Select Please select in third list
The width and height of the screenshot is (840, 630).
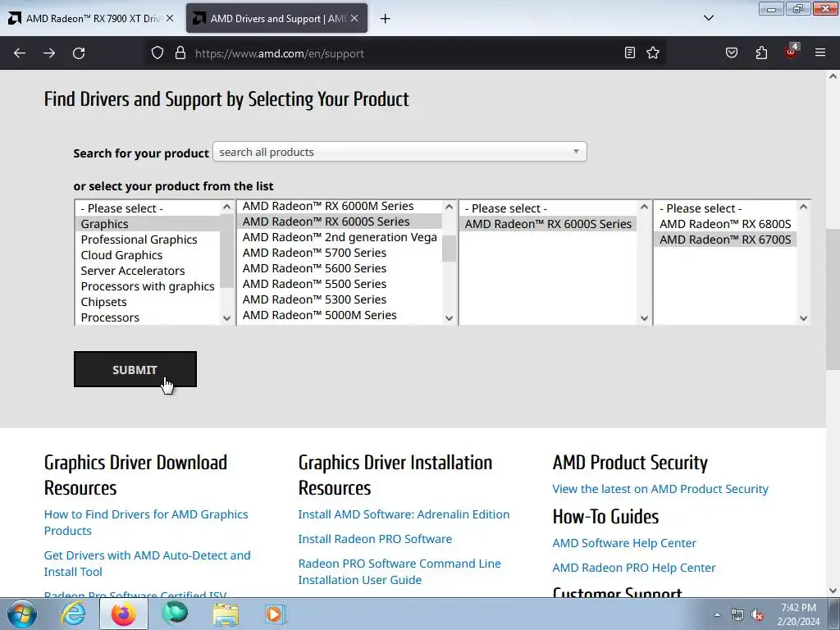click(549, 208)
